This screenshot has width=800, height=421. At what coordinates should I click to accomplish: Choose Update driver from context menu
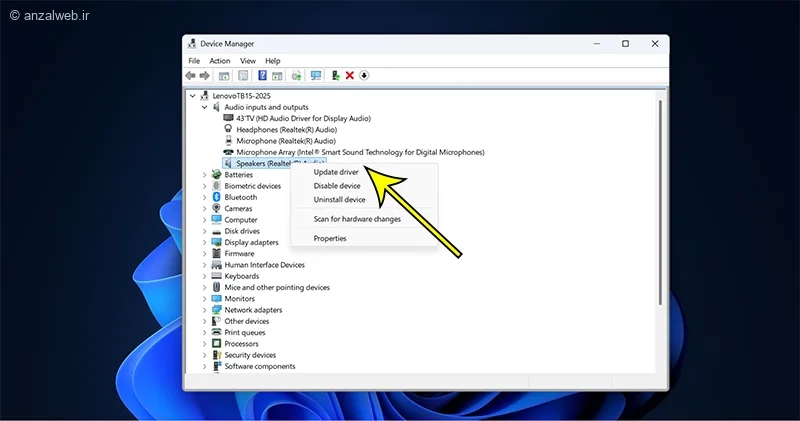pyautogui.click(x=336, y=172)
